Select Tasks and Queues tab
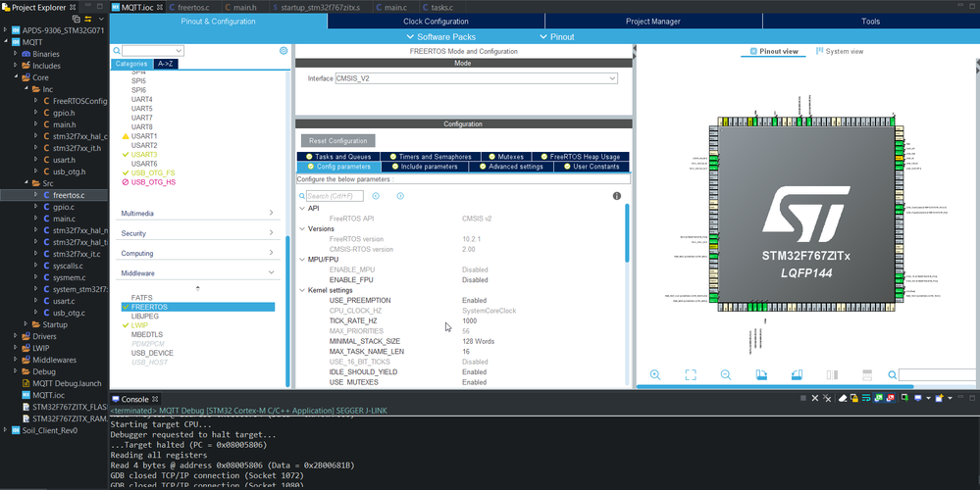The width and height of the screenshot is (980, 490). [x=338, y=157]
